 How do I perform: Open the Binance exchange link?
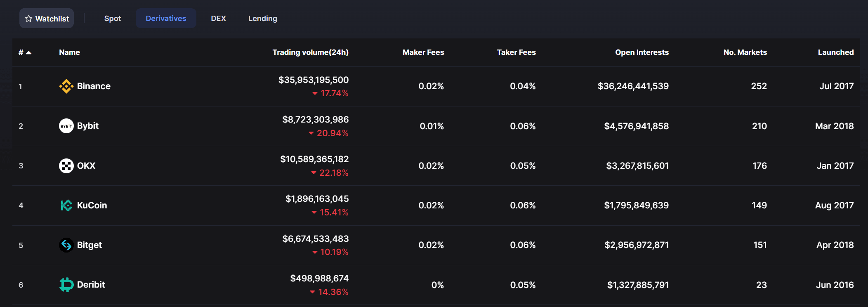(94, 86)
